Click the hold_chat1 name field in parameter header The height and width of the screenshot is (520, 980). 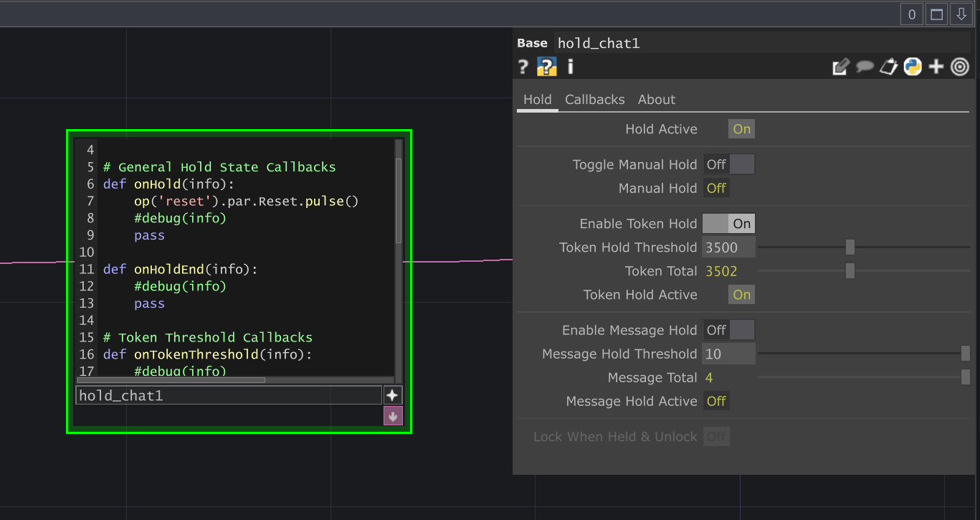760,43
